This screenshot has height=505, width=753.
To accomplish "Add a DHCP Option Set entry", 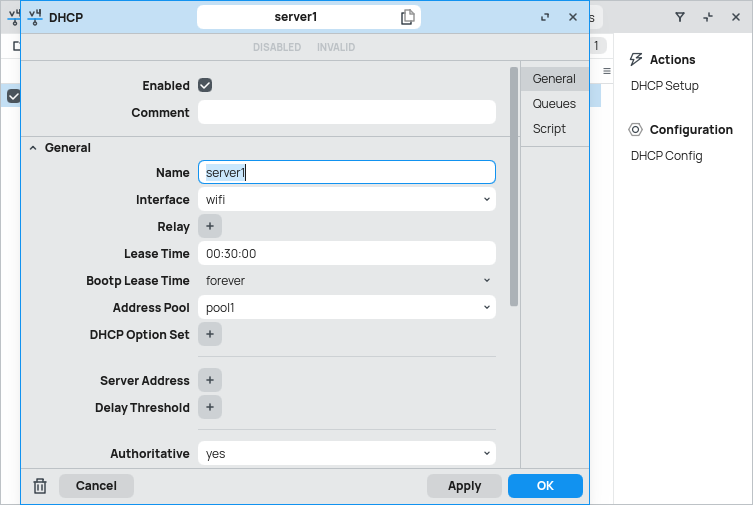I will (x=210, y=334).
